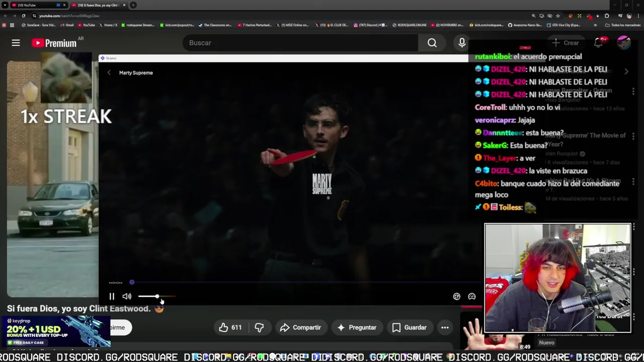This screenshot has height=362, width=644.
Task: Click username SakerG in chat
Action: tap(495, 145)
